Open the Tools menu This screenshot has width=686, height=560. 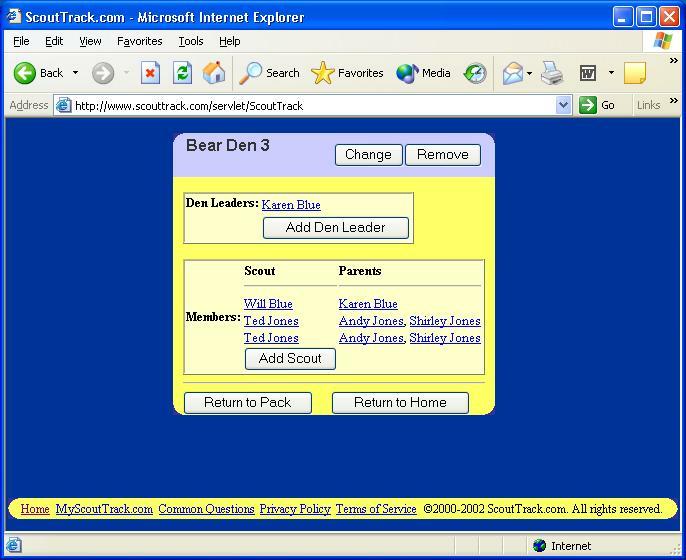click(191, 41)
